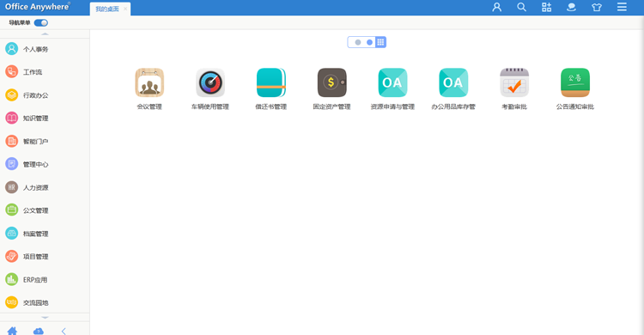Open the 会议管理 meeting management app
This screenshot has height=335, width=644.
(x=149, y=82)
